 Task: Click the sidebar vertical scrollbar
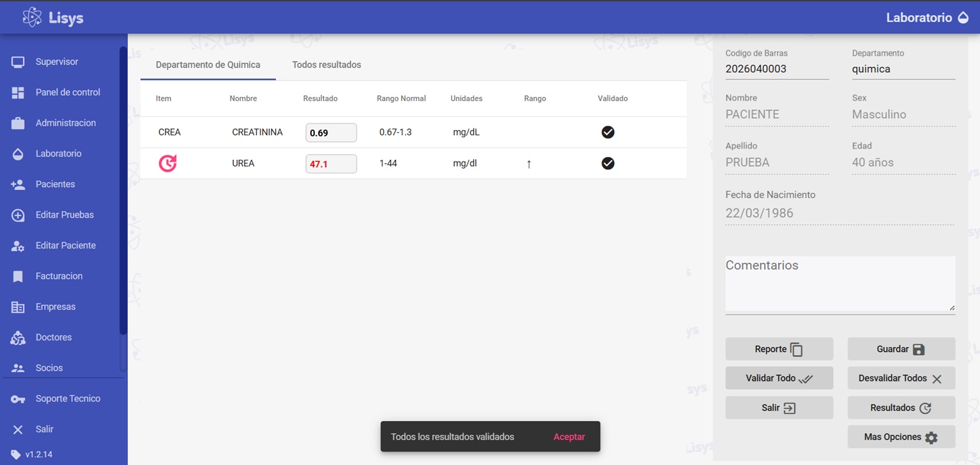pos(123,190)
